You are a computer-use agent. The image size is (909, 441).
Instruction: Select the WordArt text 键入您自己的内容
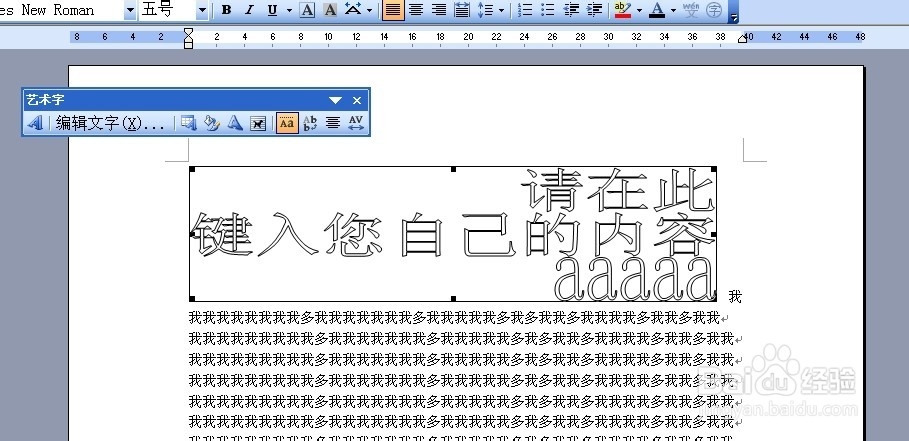453,234
